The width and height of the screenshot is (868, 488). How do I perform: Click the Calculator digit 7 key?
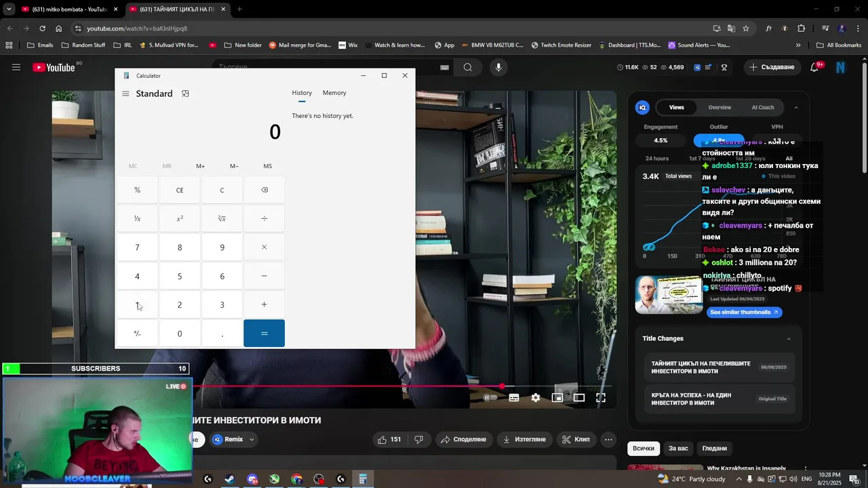point(137,247)
